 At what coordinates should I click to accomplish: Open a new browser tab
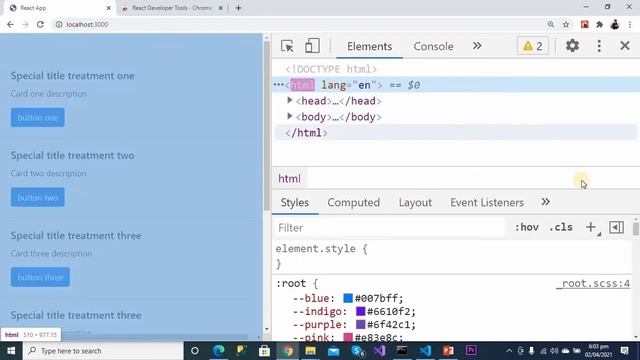pos(238,8)
